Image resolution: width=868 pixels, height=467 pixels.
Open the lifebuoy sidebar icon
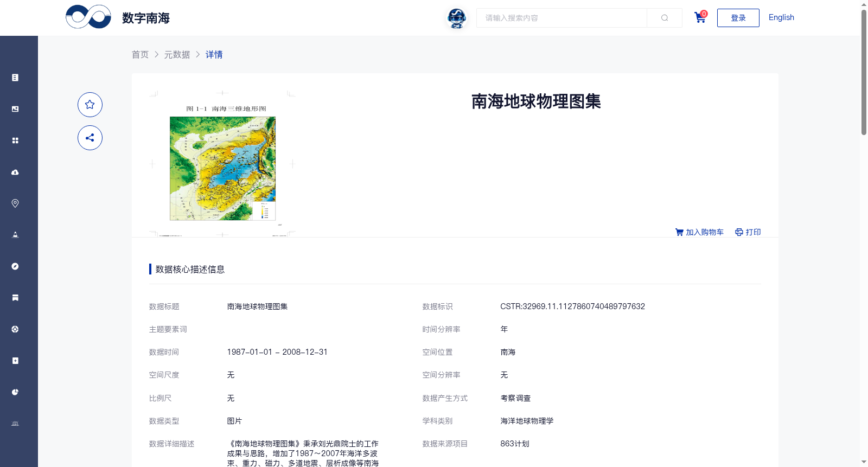click(15, 329)
